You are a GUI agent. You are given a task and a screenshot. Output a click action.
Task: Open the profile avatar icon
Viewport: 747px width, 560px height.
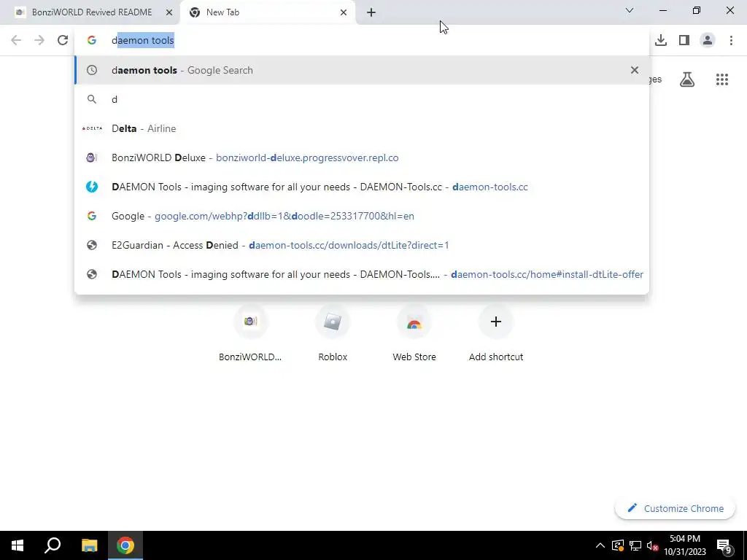click(708, 40)
